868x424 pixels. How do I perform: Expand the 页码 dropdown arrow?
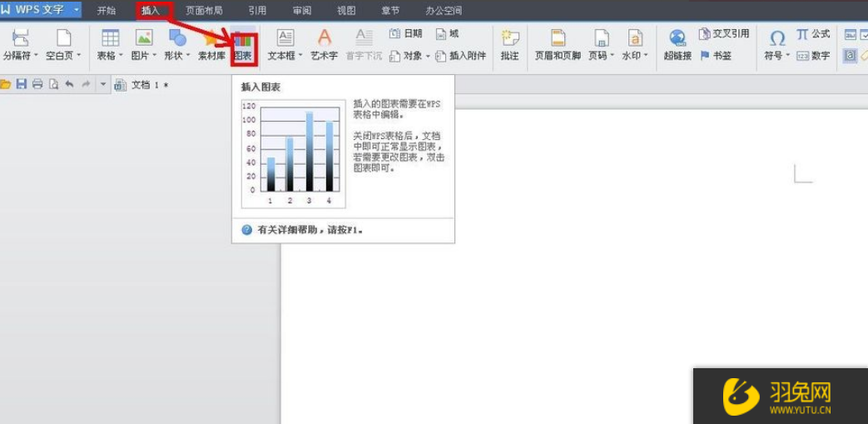(x=612, y=56)
